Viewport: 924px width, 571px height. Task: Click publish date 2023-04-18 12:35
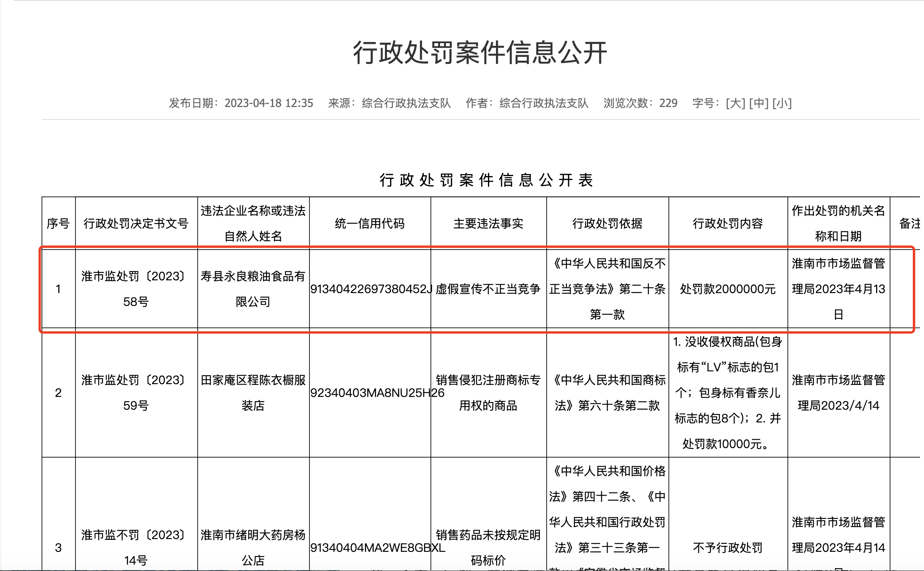click(x=269, y=103)
